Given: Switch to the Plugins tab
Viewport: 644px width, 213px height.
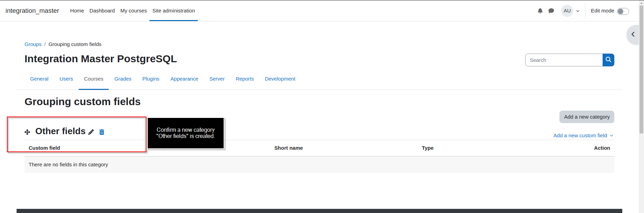Looking at the screenshot, I should (151, 79).
